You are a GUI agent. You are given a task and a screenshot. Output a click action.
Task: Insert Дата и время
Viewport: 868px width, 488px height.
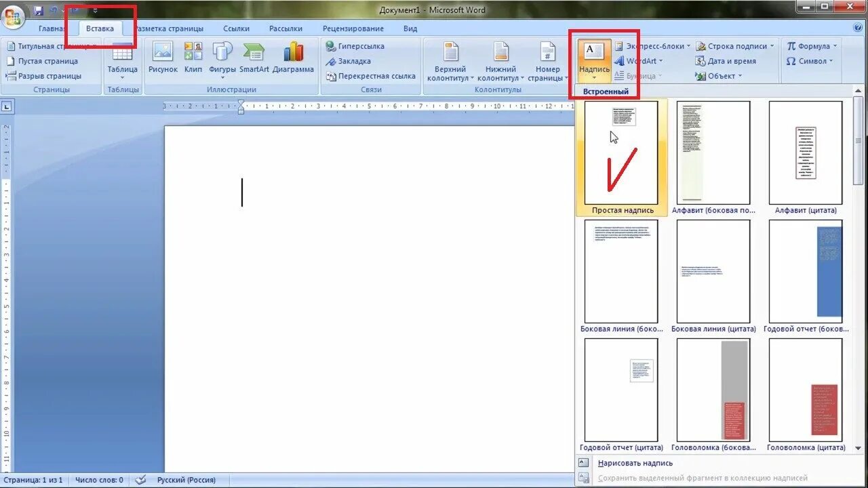coord(726,61)
